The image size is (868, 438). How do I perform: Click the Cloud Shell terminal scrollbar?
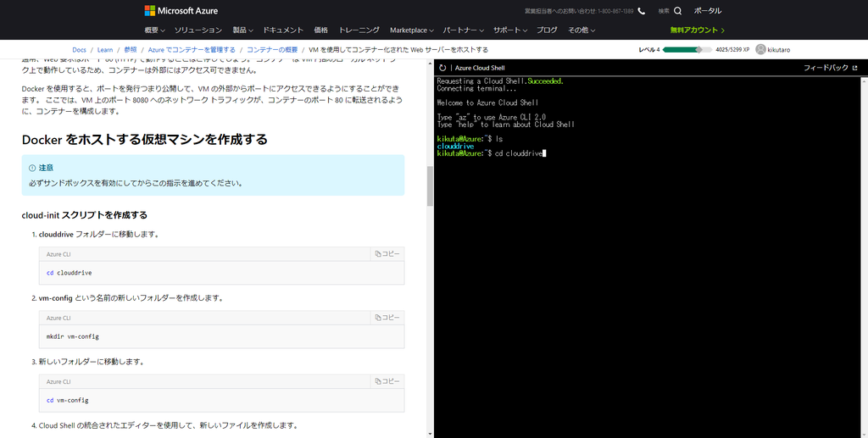[x=865, y=258]
